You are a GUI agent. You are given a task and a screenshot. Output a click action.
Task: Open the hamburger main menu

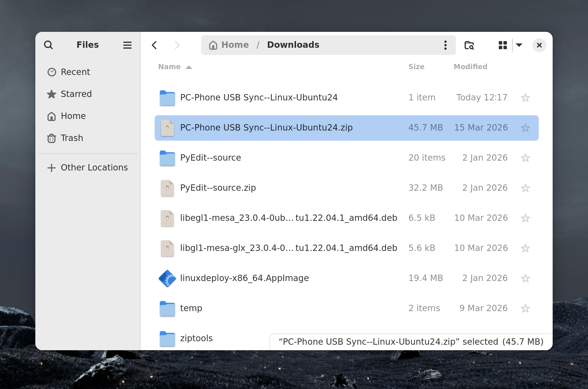127,45
